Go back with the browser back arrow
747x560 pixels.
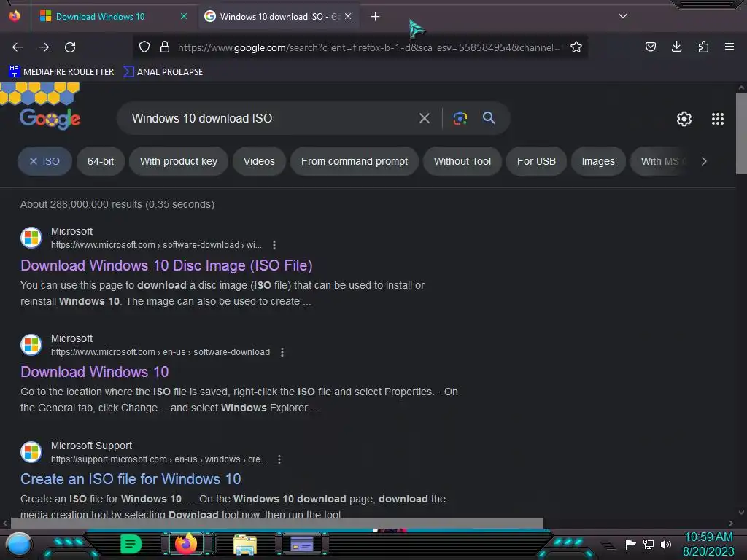[18, 47]
